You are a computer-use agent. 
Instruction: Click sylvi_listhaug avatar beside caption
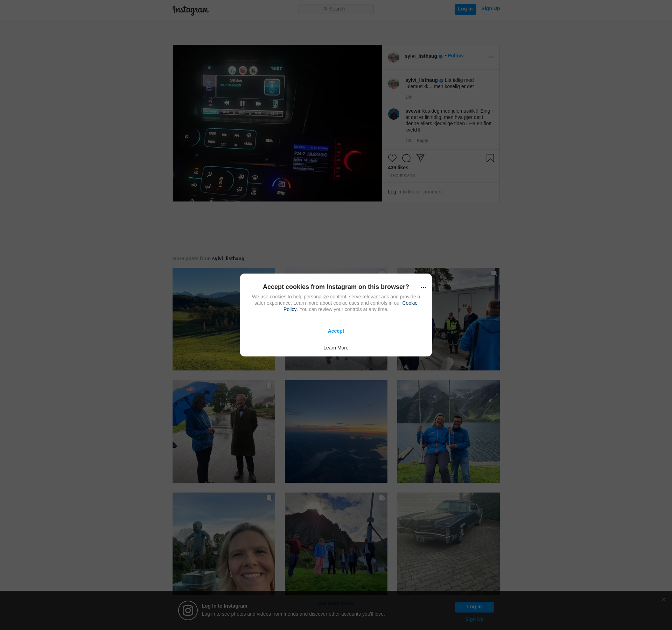coord(394,83)
